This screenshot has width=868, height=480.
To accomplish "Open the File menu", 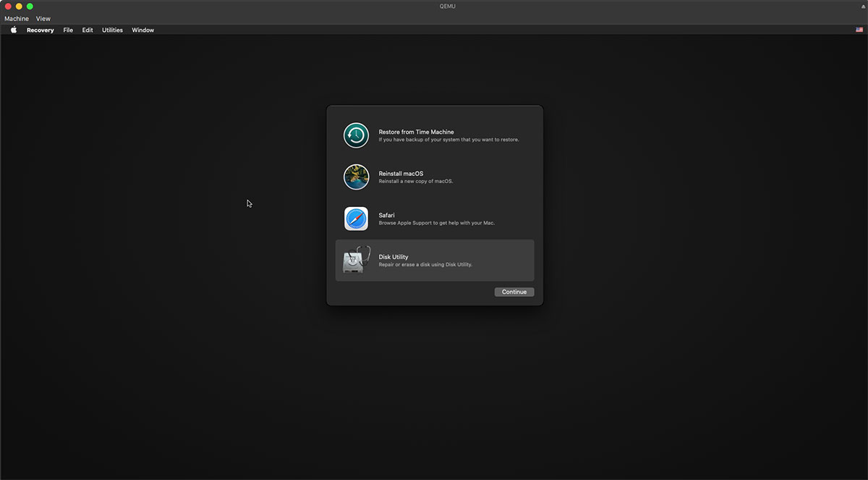I will (68, 30).
